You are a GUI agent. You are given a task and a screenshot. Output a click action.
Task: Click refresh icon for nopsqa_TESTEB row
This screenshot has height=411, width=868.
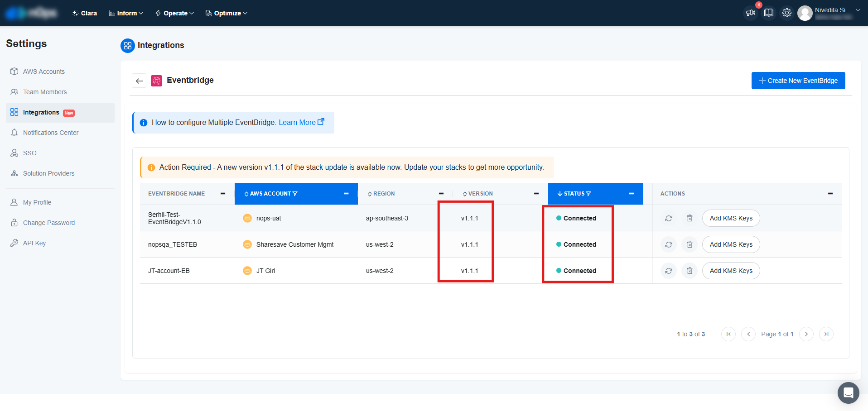pos(668,244)
